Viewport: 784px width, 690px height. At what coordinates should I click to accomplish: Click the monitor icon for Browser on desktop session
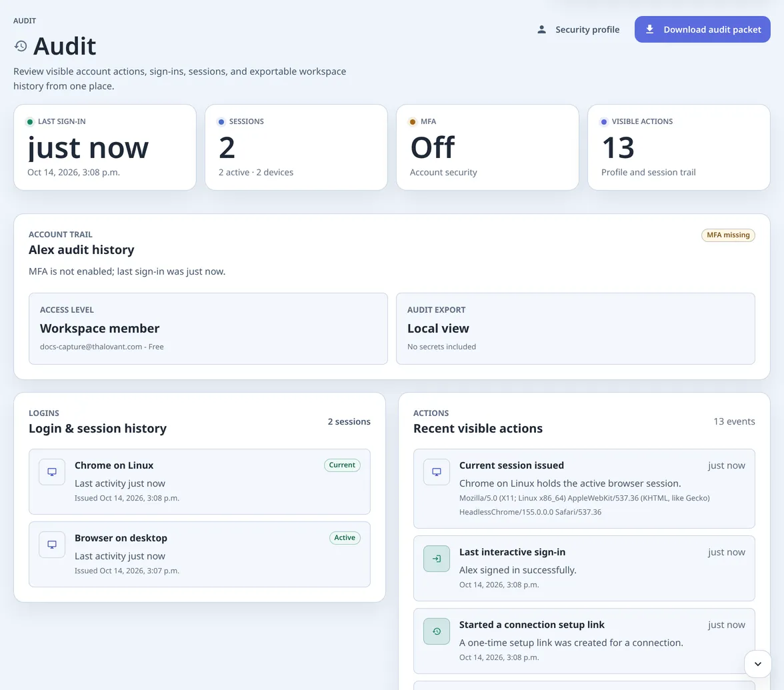coord(52,545)
